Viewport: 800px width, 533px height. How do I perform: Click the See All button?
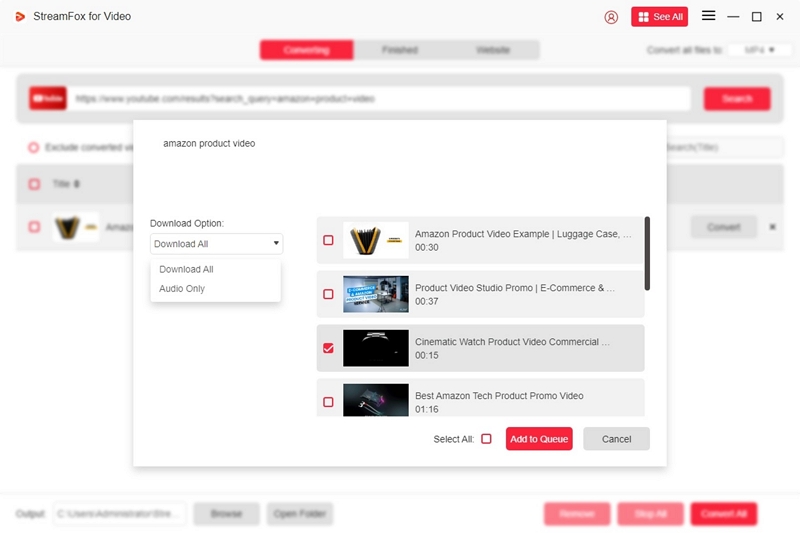point(659,17)
